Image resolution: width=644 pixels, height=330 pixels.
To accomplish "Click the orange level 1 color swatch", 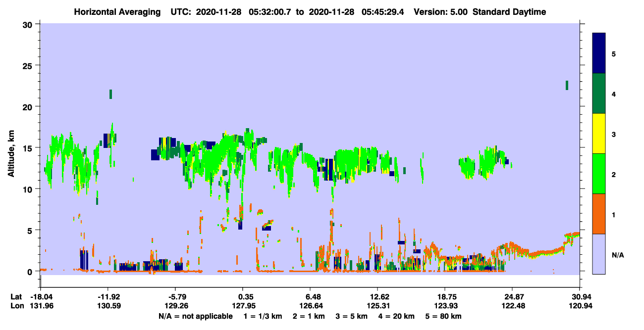I will click(599, 214).
